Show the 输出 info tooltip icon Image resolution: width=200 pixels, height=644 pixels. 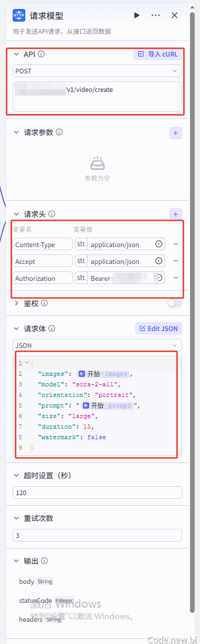tap(44, 561)
